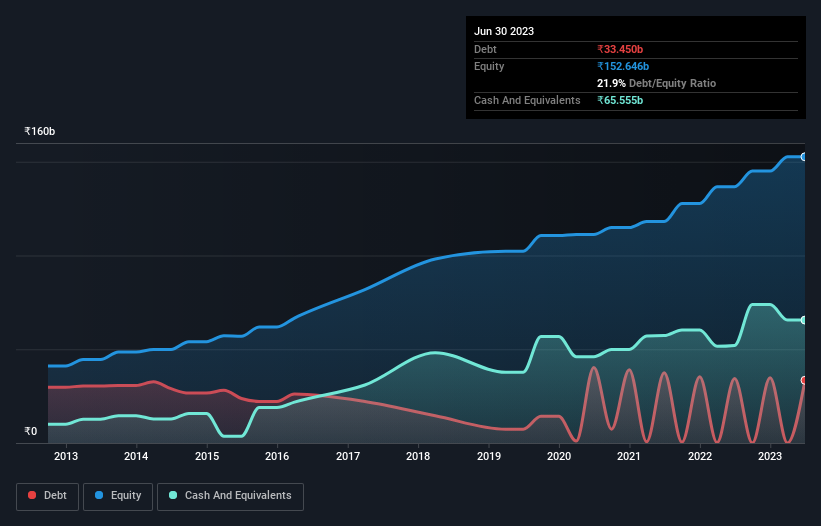
Task: Toggle the Equity series legend button
Action: pyautogui.click(x=118, y=496)
